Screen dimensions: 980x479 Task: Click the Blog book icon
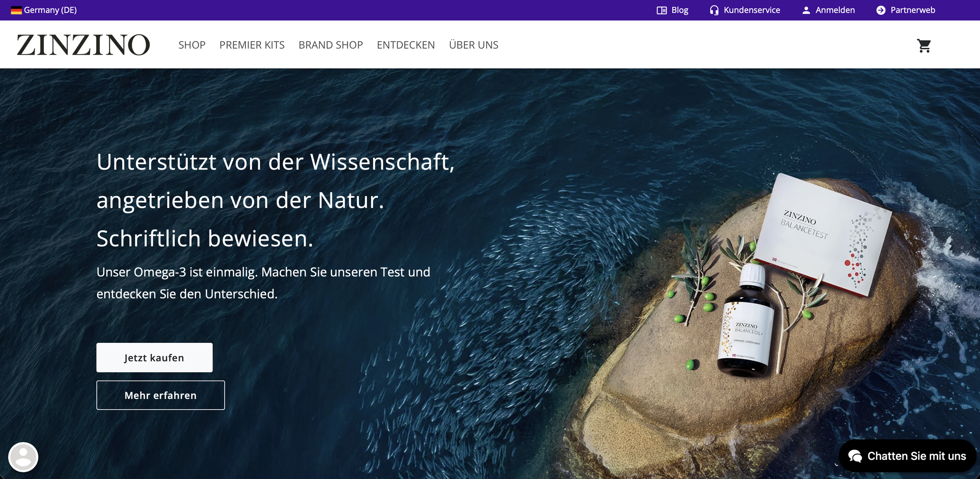661,10
